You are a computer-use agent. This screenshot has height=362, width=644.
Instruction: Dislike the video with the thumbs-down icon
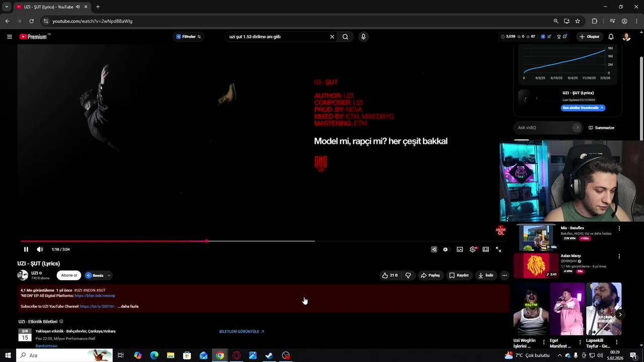pos(408,276)
